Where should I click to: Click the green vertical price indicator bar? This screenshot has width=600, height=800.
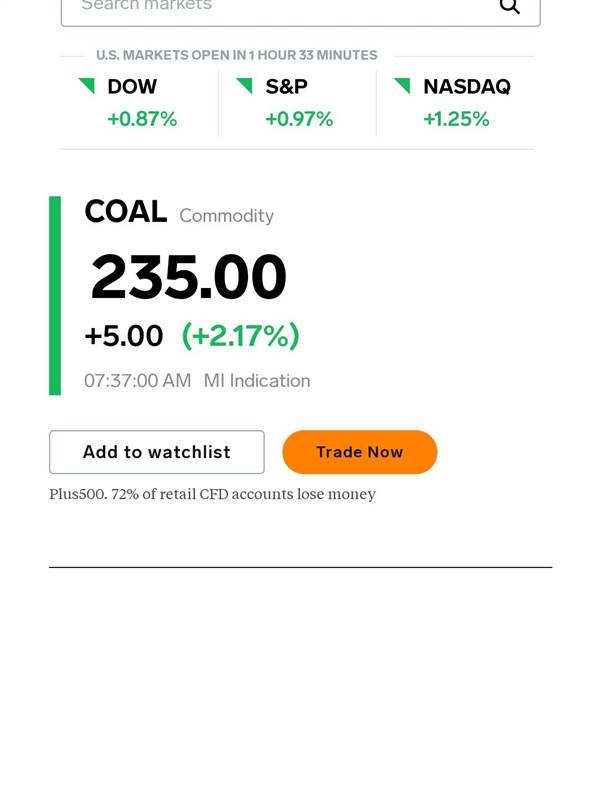click(55, 295)
